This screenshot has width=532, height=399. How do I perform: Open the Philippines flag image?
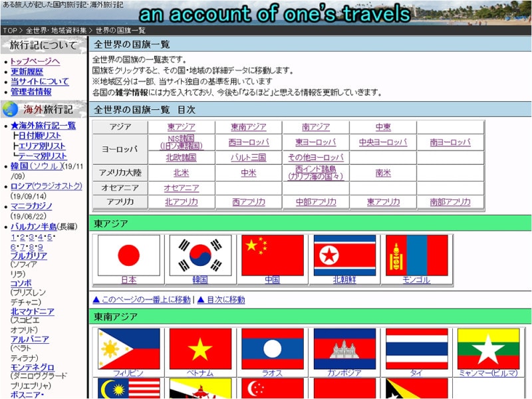tap(128, 349)
